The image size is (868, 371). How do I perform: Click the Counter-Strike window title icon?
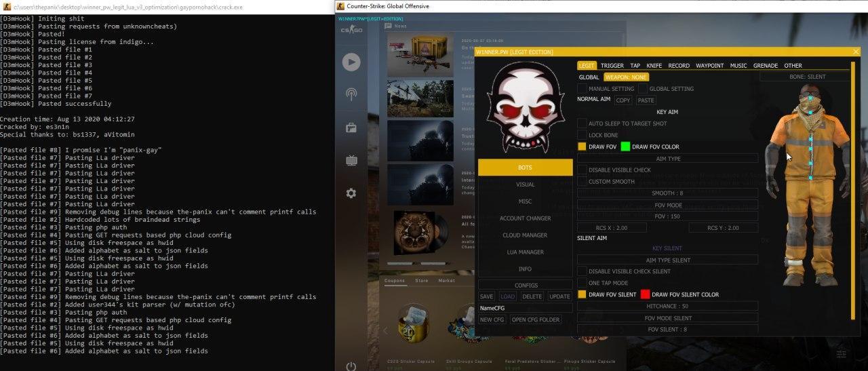coord(340,6)
